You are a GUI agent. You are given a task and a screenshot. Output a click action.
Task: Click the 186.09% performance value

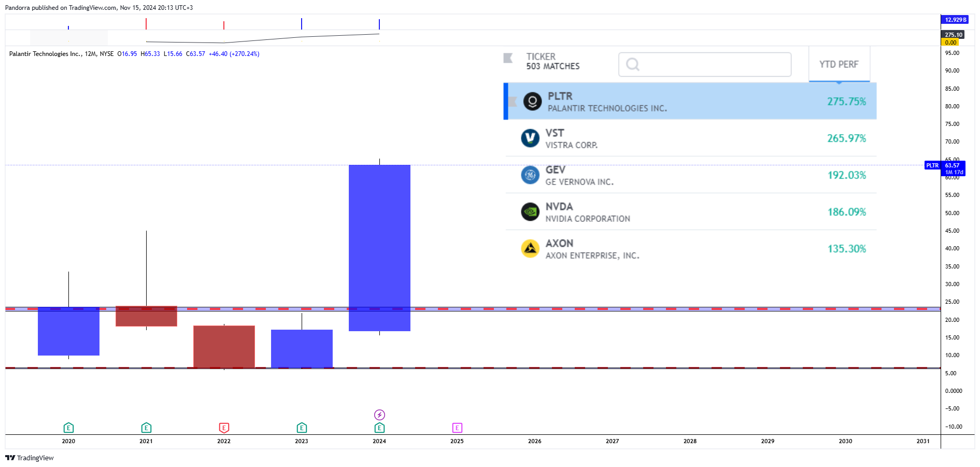coord(847,212)
